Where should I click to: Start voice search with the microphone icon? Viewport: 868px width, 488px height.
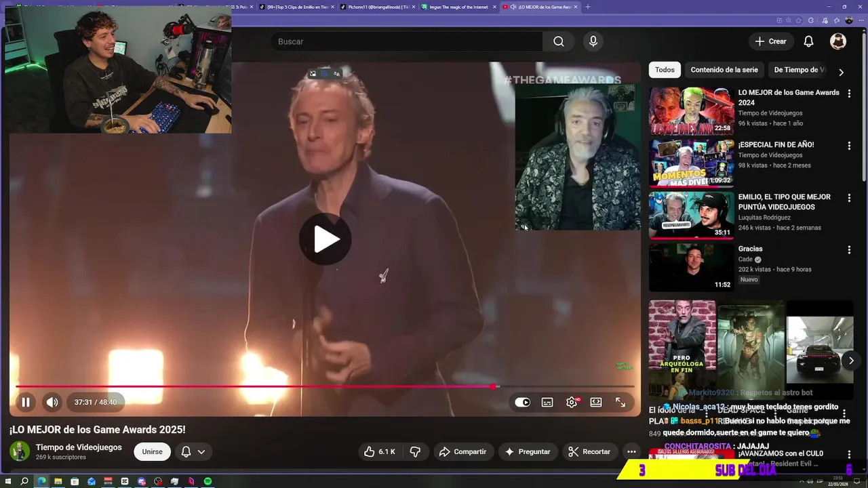593,41
